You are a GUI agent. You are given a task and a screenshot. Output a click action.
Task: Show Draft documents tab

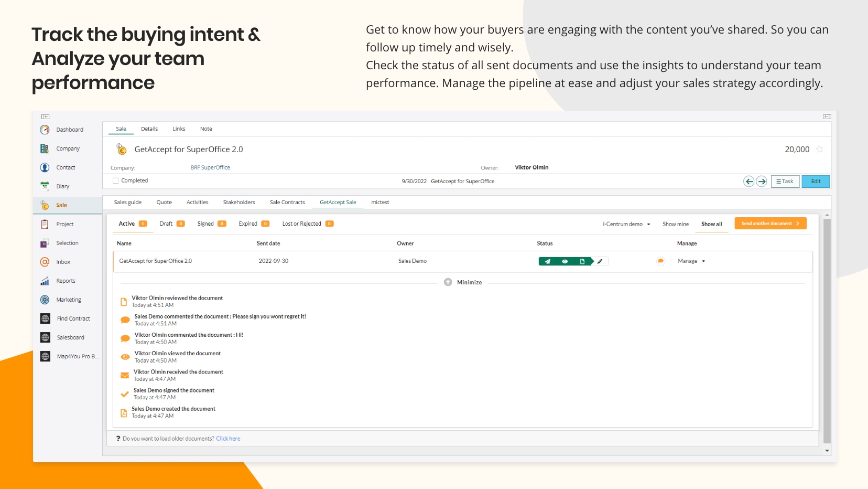click(x=172, y=224)
